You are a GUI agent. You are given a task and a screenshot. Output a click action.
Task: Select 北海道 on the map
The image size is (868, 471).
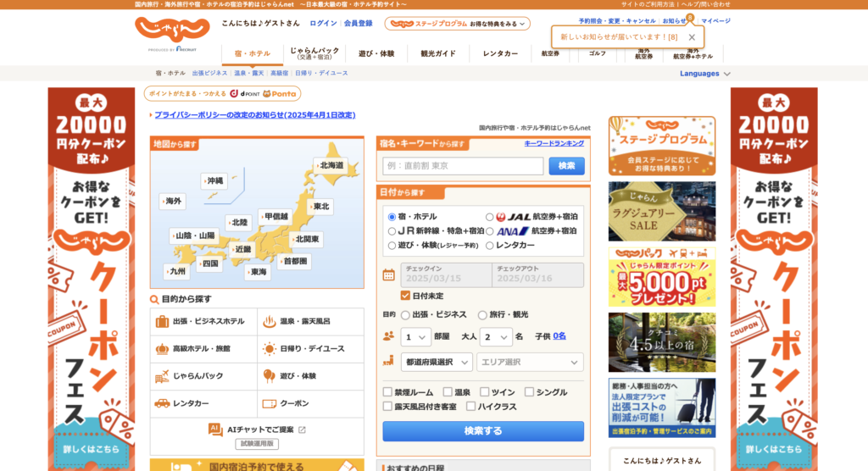tap(331, 165)
